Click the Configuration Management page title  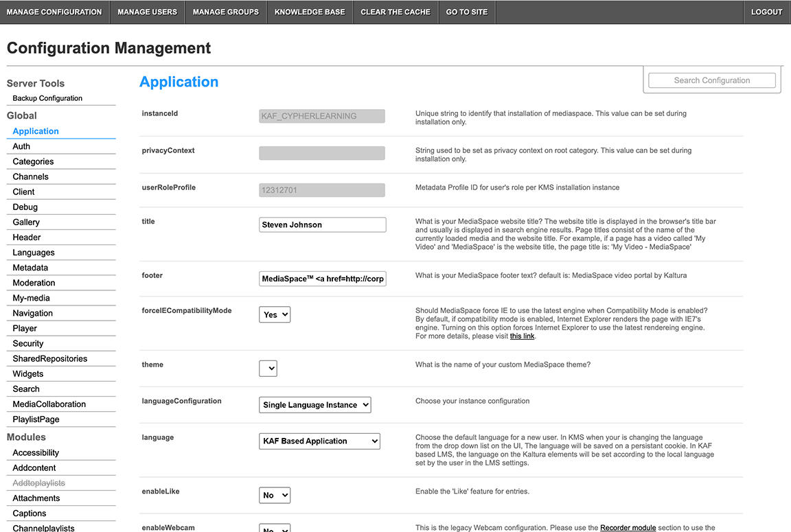pyautogui.click(x=109, y=48)
